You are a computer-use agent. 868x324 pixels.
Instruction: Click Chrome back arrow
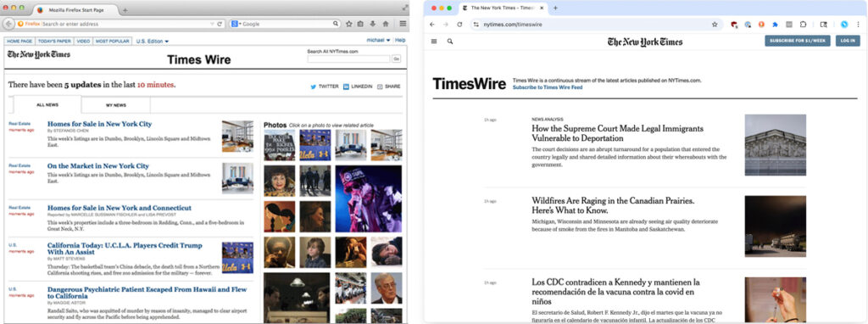pos(432,25)
